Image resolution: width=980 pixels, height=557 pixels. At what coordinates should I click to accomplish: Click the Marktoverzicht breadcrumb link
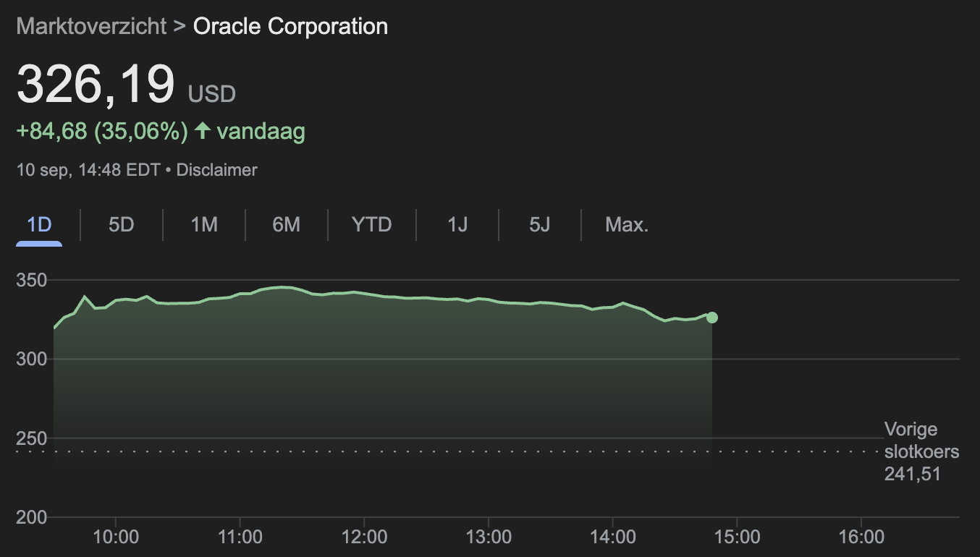point(93,27)
